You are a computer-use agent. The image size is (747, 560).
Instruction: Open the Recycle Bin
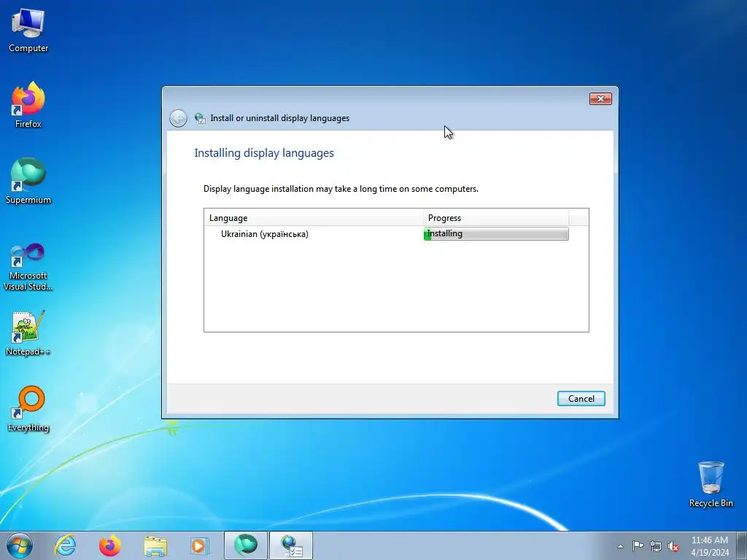(x=711, y=484)
